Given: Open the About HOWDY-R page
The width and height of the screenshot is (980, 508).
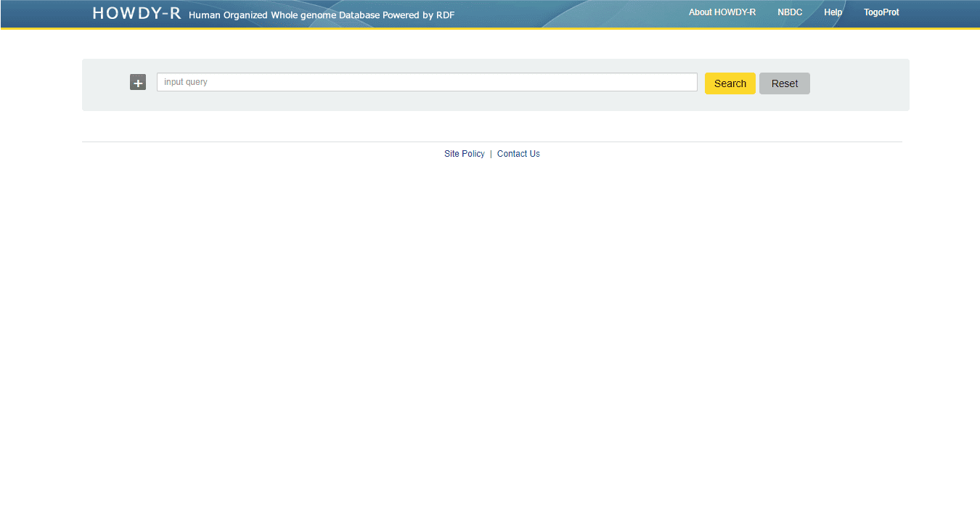Looking at the screenshot, I should [x=722, y=12].
